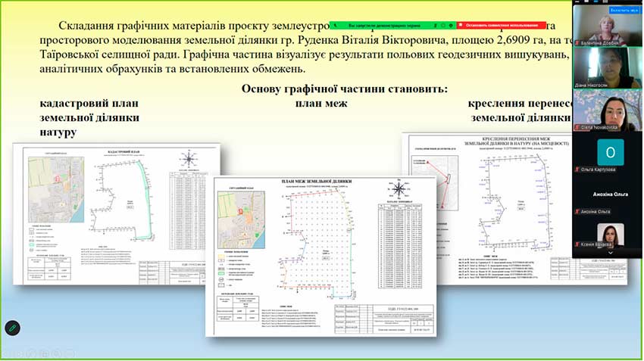The image size is (644, 361).
Task: Click muted mic icon beside Ольга Картузова
Action: click(x=577, y=170)
